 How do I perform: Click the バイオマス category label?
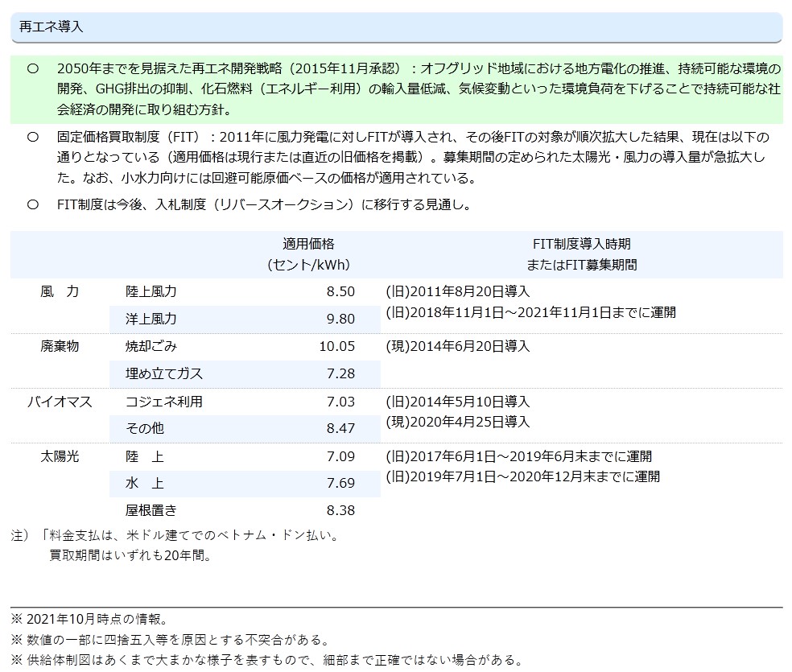(60, 401)
